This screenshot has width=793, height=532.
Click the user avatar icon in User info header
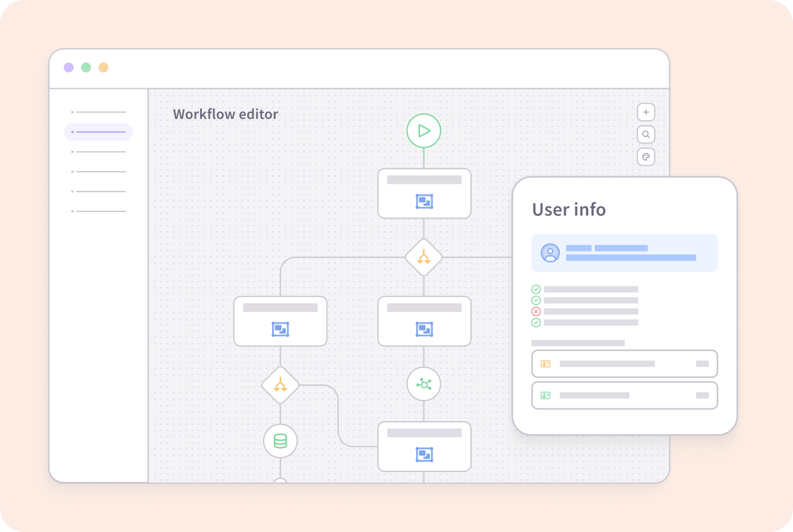550,252
